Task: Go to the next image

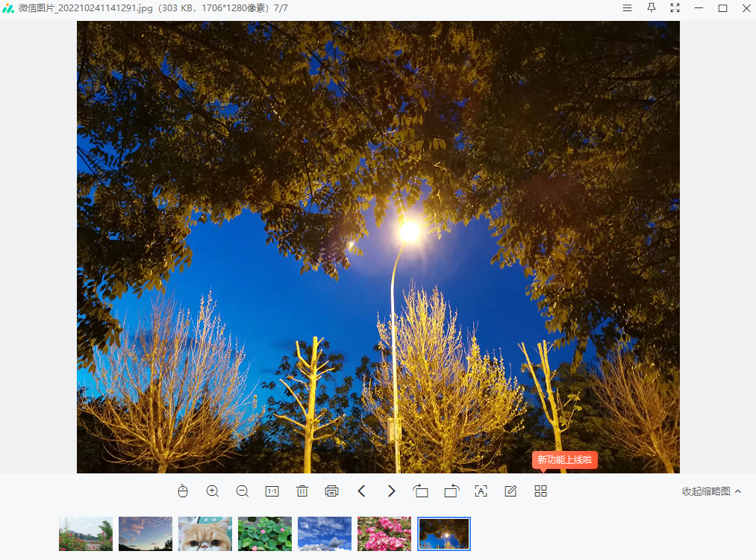Action: (391, 491)
